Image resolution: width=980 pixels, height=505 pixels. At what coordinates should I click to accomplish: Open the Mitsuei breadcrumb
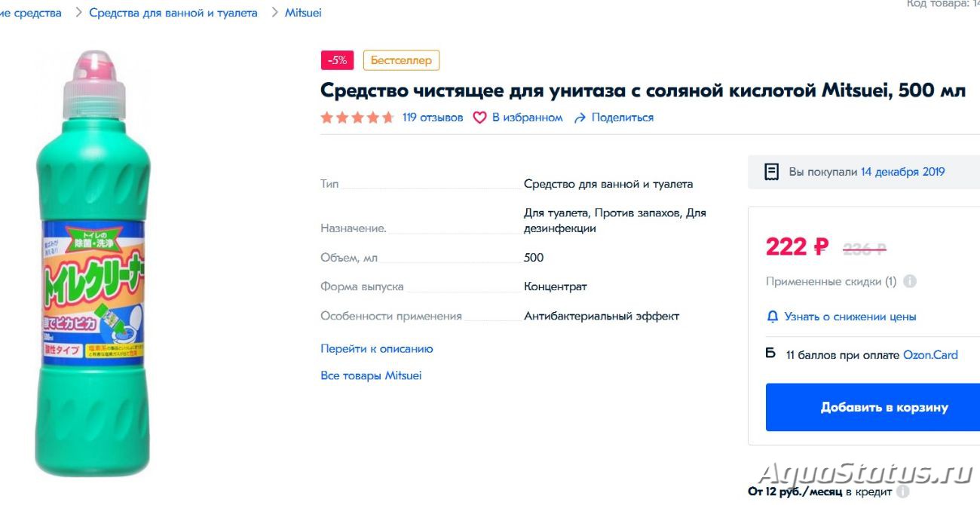pyautogui.click(x=303, y=13)
